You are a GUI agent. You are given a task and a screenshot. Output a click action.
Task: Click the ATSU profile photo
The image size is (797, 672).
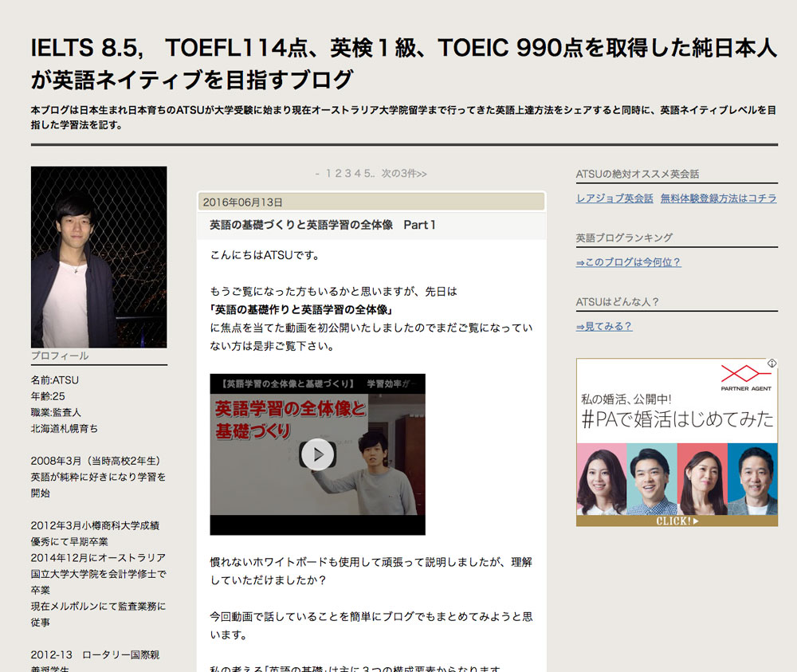[x=99, y=257]
